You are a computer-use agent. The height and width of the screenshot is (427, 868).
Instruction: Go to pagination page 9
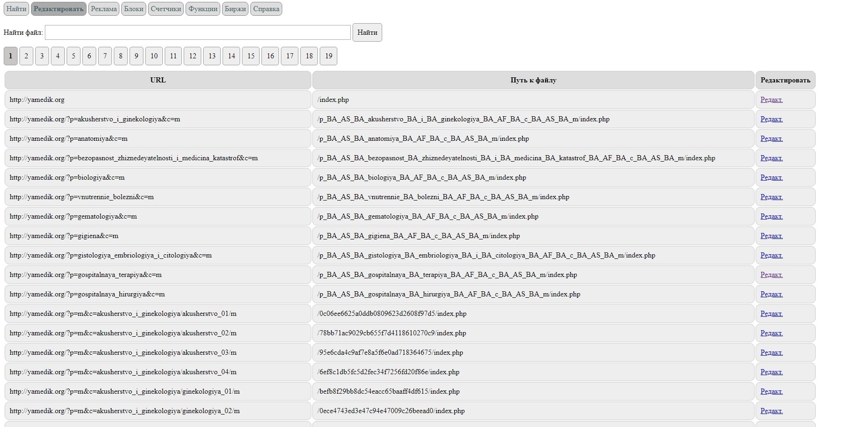136,56
